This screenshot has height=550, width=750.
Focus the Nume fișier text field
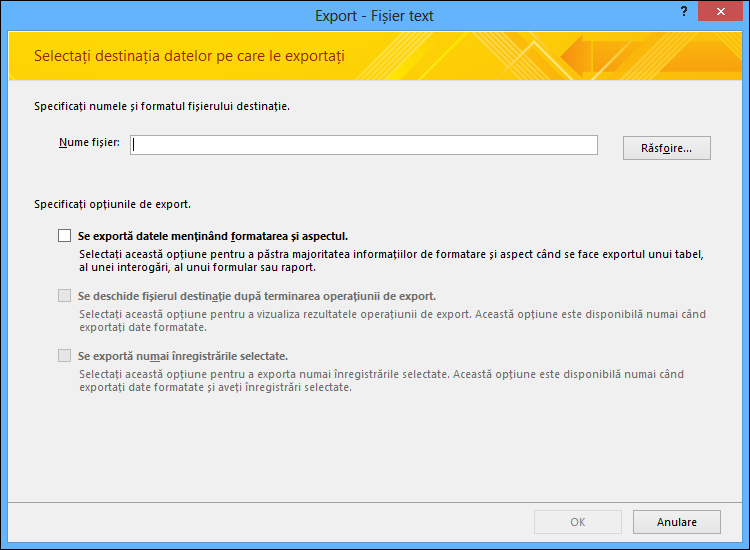click(364, 145)
